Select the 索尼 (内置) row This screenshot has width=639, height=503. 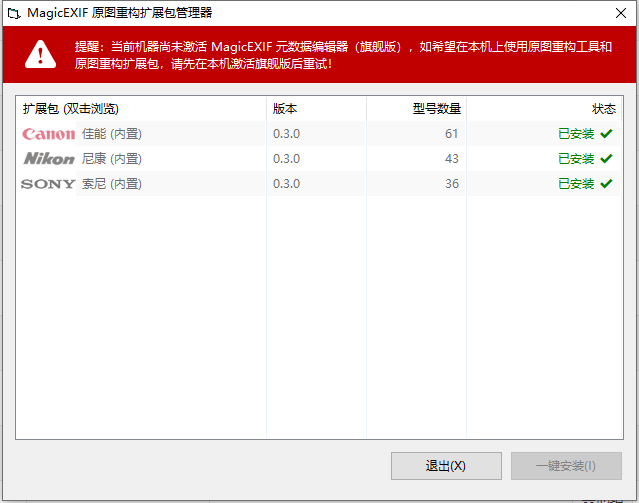point(319,184)
